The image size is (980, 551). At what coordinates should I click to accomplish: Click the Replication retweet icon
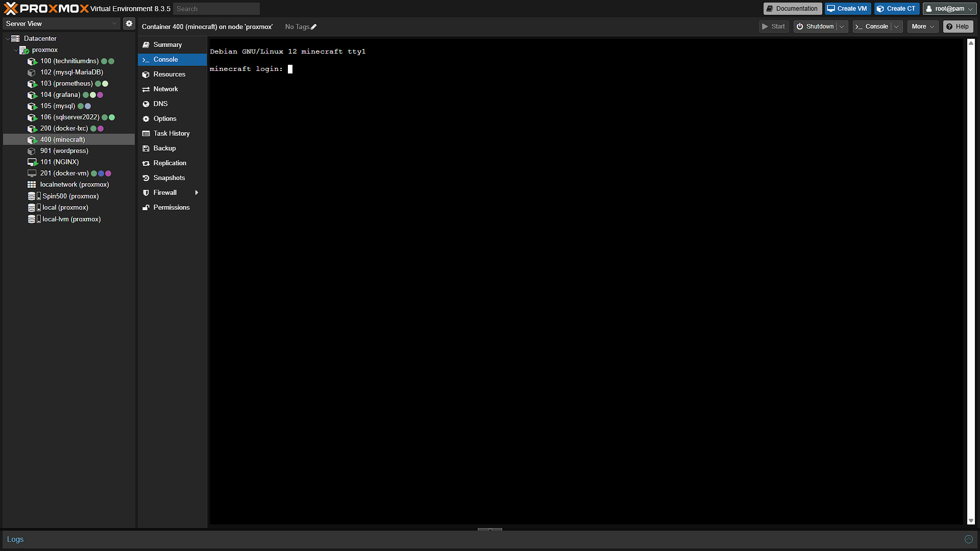click(146, 163)
